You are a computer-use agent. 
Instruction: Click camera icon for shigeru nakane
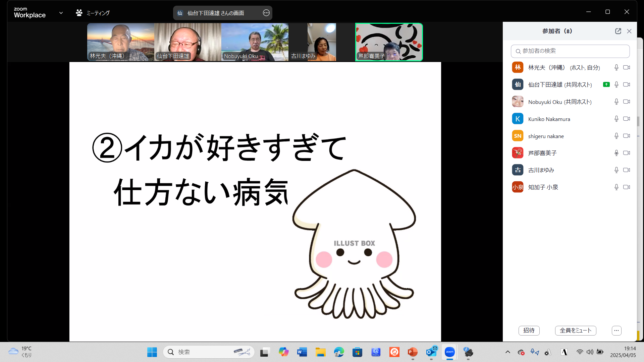click(x=627, y=136)
